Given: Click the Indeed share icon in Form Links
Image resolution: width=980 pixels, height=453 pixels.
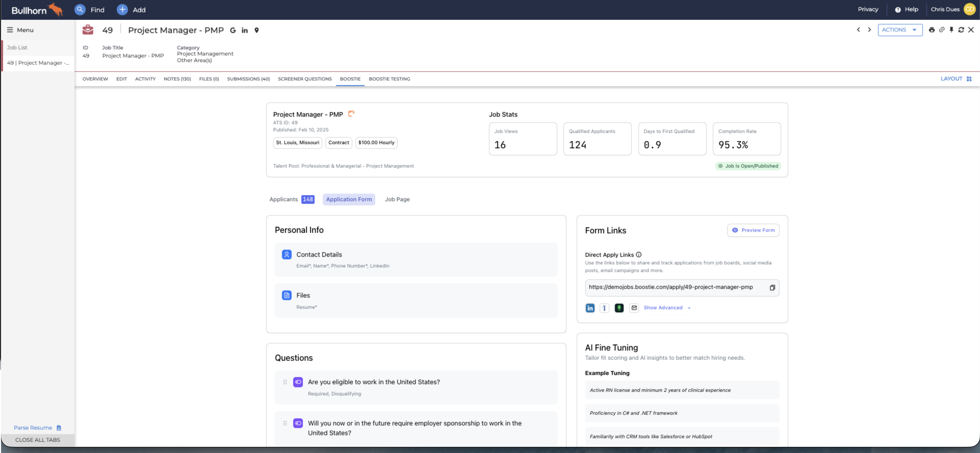Looking at the screenshot, I should point(604,308).
